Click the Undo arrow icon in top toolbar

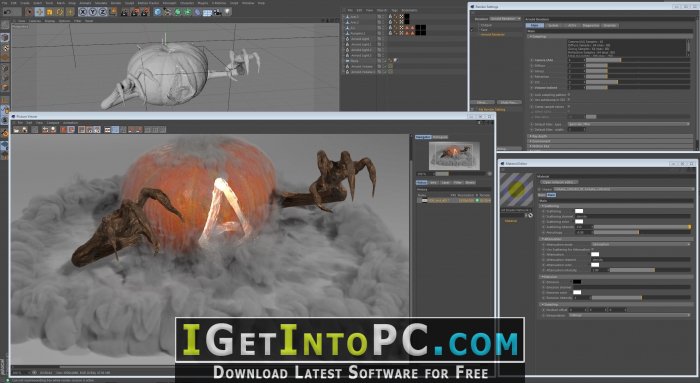[x=7, y=12]
